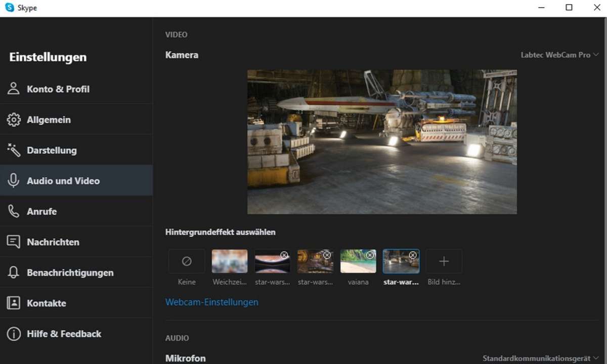Remove the second star-wars background image
Image resolution: width=607 pixels, height=364 pixels.
point(327,255)
